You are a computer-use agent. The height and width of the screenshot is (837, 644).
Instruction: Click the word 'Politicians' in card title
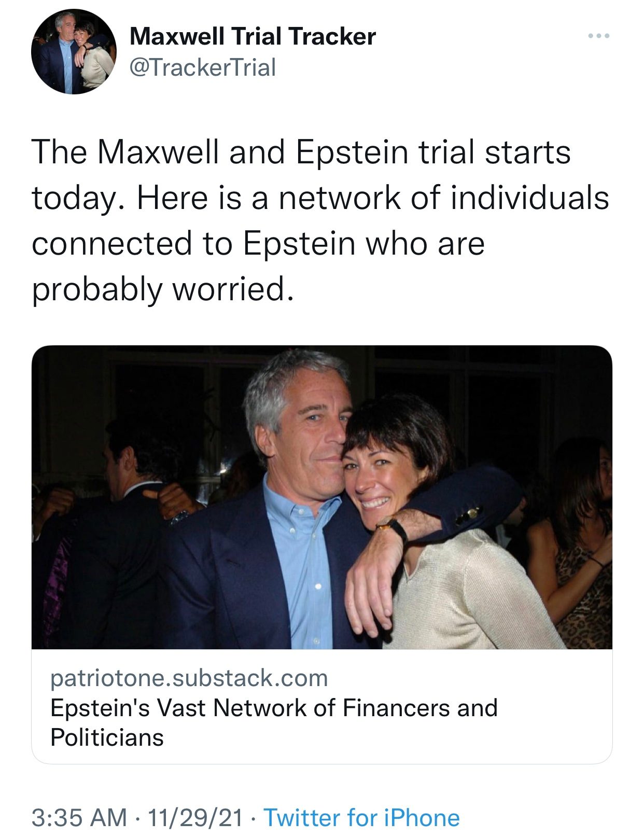(107, 737)
